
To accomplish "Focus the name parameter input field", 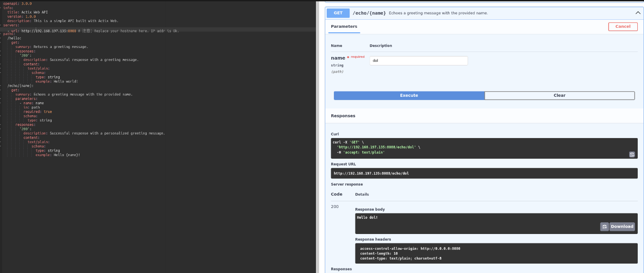I will point(418,61).
